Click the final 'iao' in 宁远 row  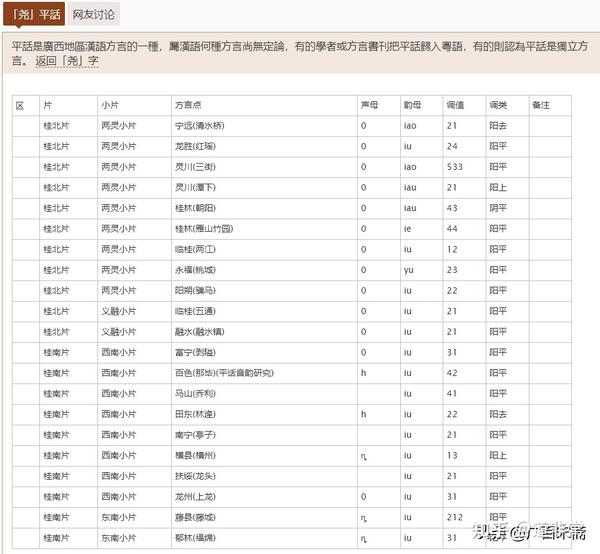click(x=410, y=126)
